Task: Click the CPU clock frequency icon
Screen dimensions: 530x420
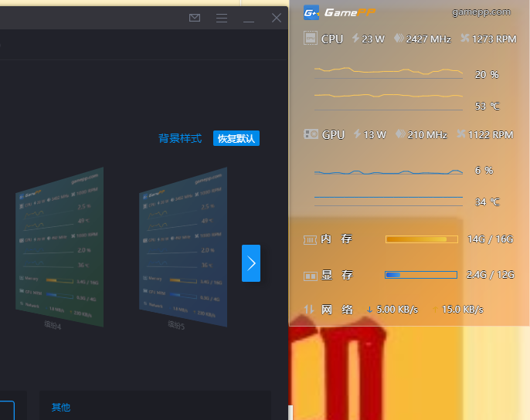Action: click(x=399, y=38)
